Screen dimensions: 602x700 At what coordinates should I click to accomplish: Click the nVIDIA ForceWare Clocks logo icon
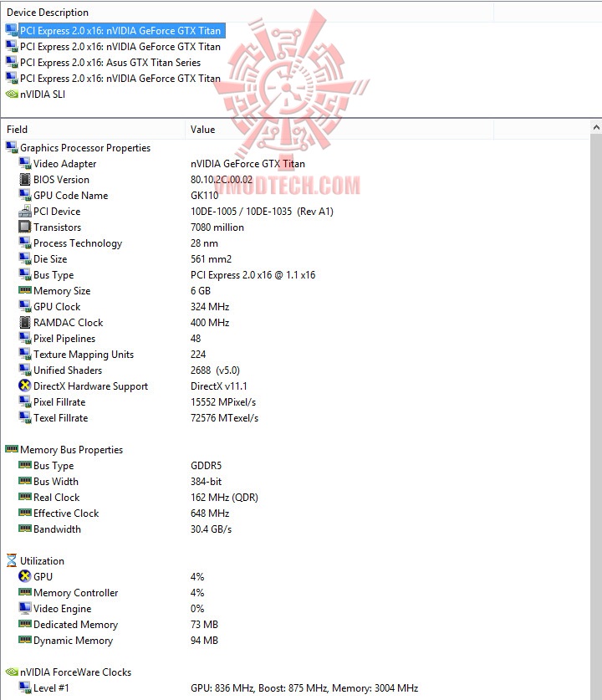(11, 672)
